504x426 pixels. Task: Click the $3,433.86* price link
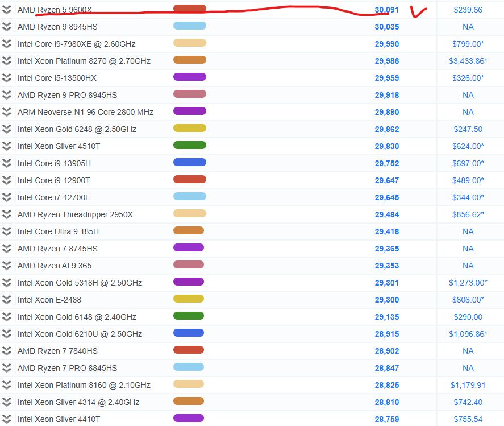[x=468, y=61]
